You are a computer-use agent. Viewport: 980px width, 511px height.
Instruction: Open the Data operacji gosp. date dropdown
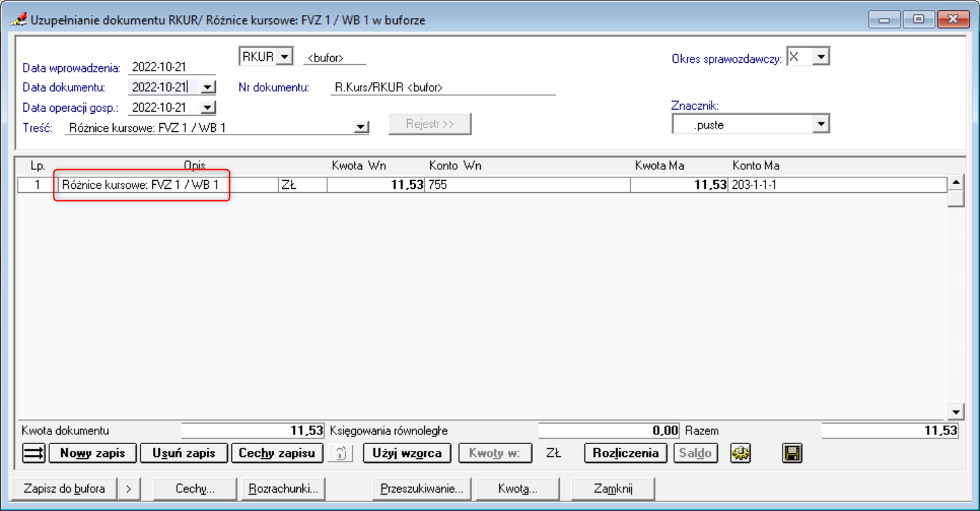(208, 108)
